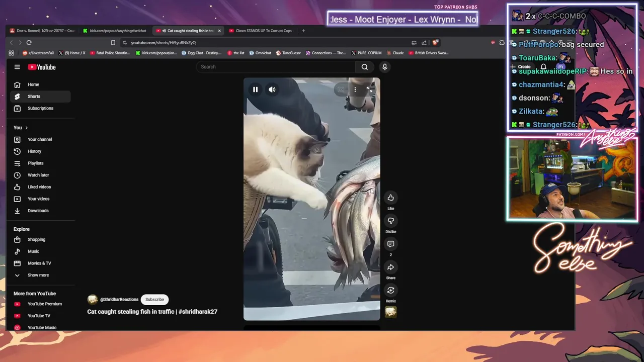
Task: Click the search magnifier button
Action: 365,67
